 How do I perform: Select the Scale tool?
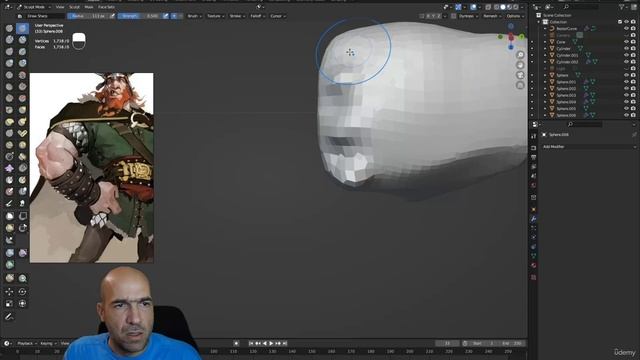tap(9, 304)
